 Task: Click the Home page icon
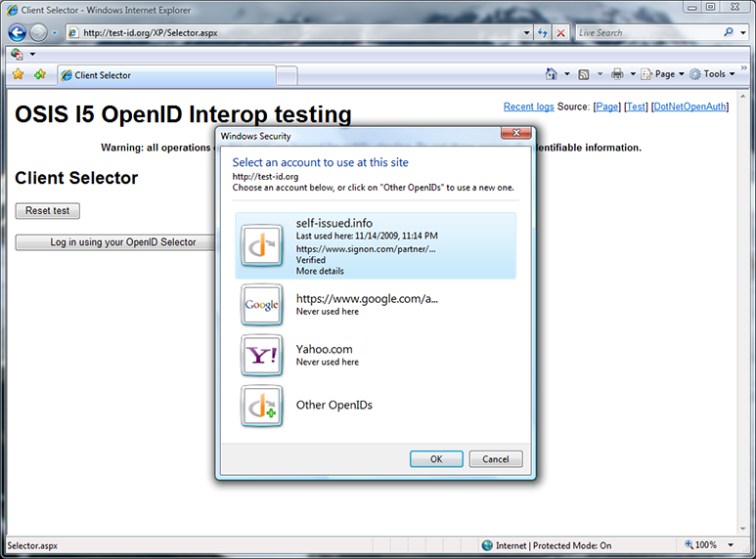(x=552, y=74)
